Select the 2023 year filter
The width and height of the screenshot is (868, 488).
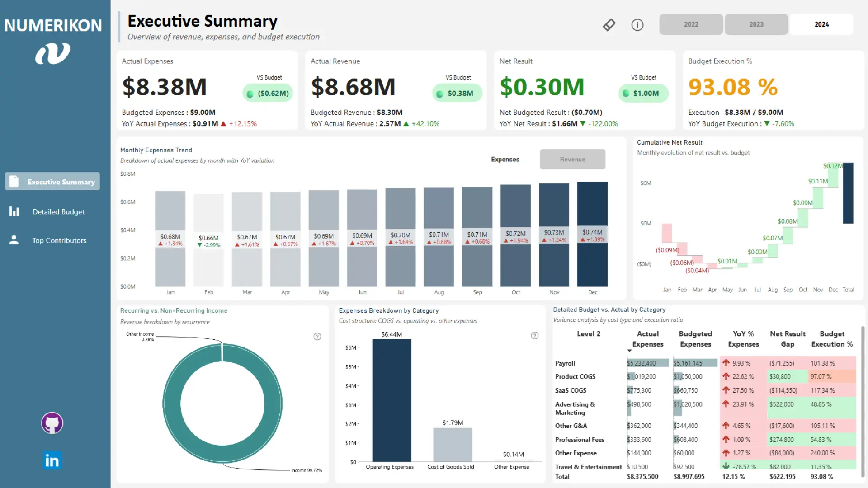tap(756, 24)
